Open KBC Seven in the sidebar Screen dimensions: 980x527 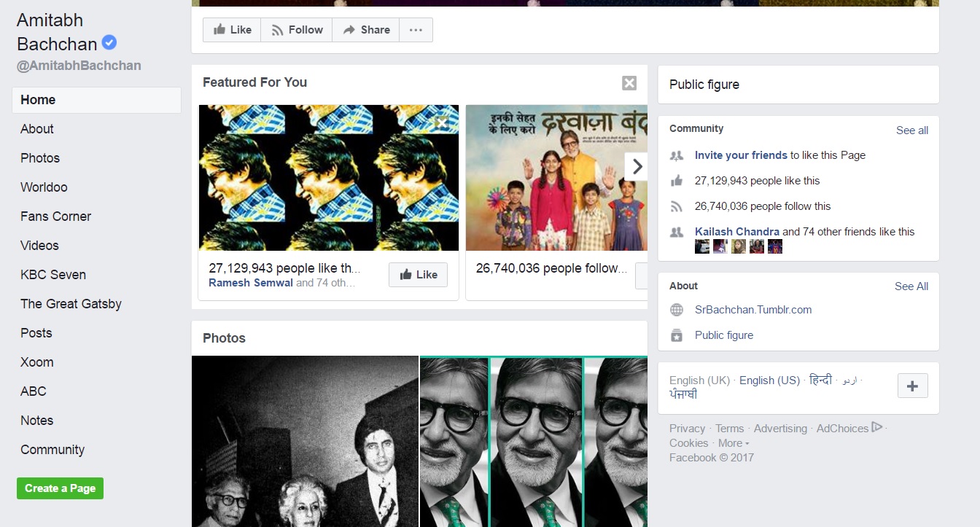pos(53,275)
